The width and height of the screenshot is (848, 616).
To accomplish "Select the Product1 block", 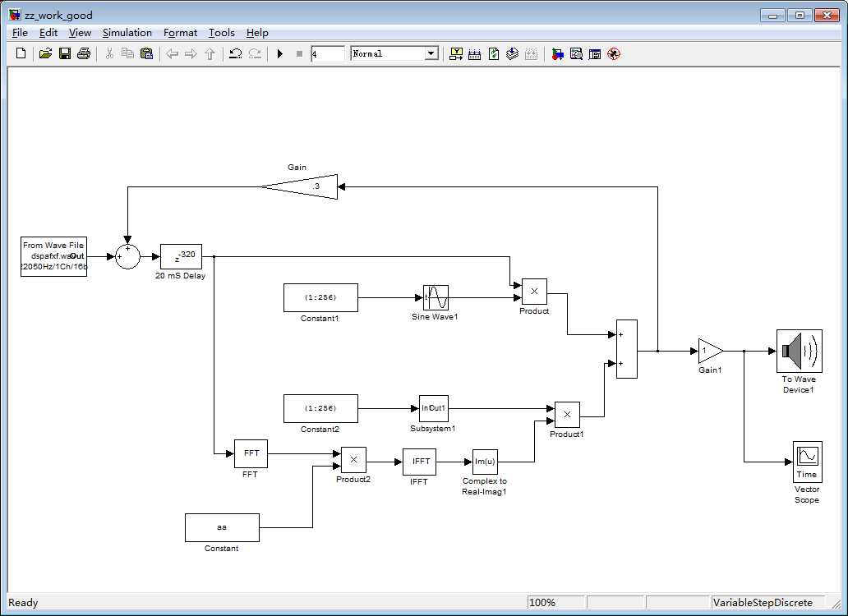I will tap(567, 415).
